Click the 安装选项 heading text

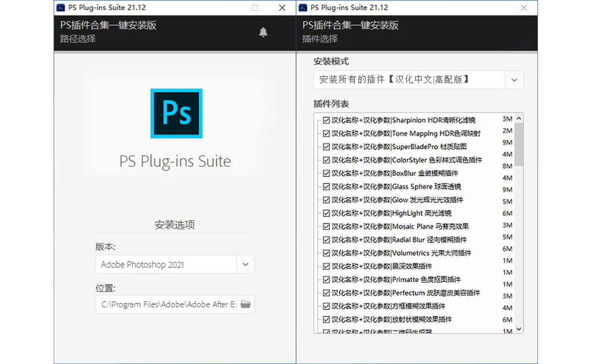tap(175, 225)
